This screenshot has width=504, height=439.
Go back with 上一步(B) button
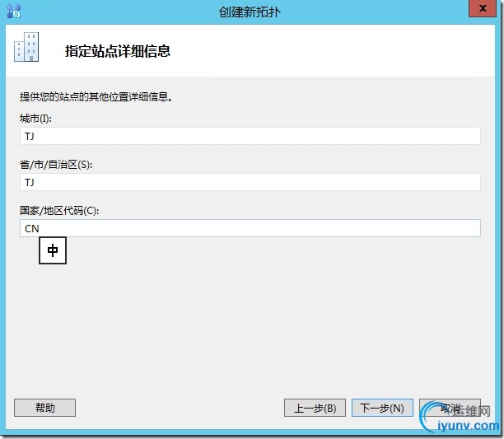tap(315, 408)
